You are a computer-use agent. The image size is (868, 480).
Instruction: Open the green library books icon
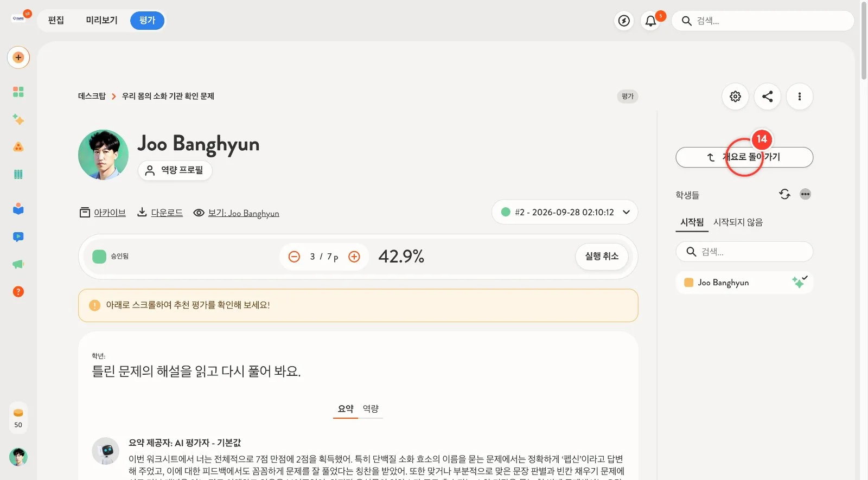tap(18, 174)
